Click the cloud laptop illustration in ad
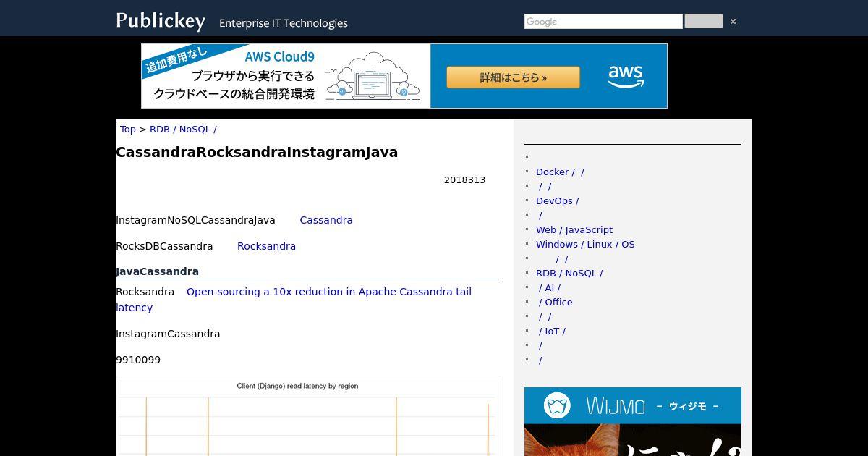 pyautogui.click(x=374, y=76)
